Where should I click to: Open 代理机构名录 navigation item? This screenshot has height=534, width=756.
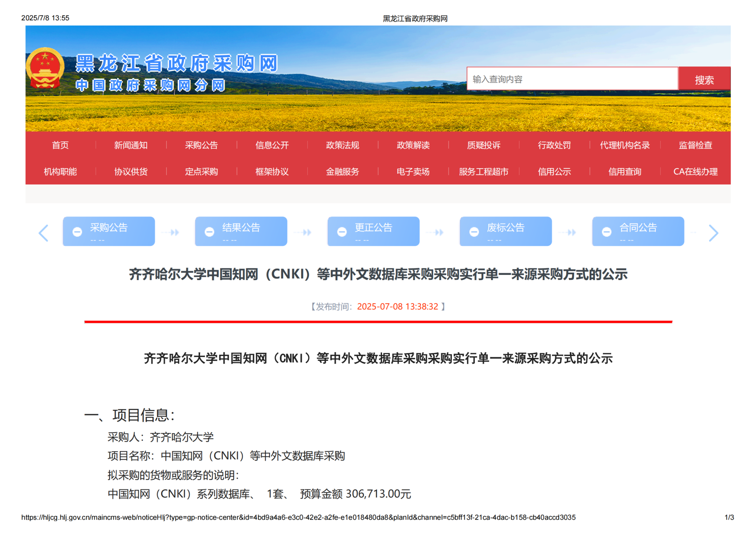(625, 145)
